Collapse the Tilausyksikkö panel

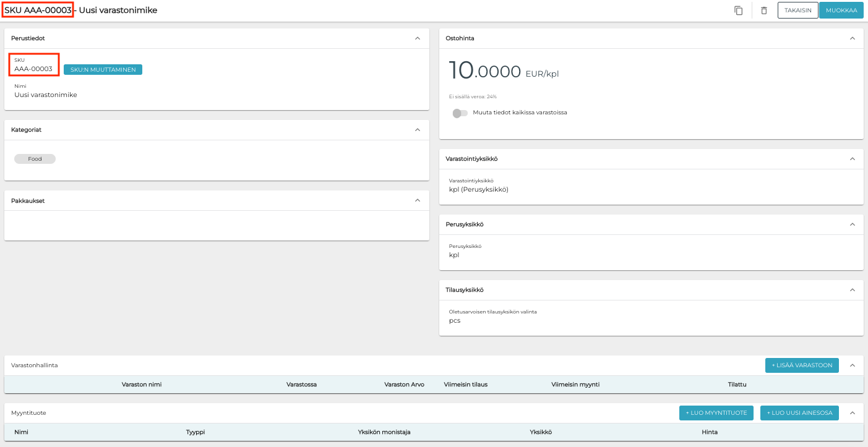(852, 290)
